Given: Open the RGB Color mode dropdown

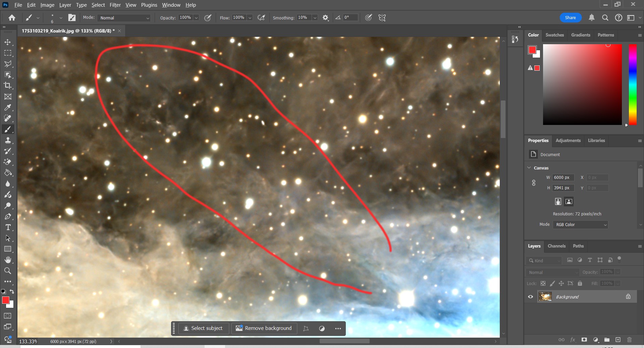Looking at the screenshot, I should point(581,225).
